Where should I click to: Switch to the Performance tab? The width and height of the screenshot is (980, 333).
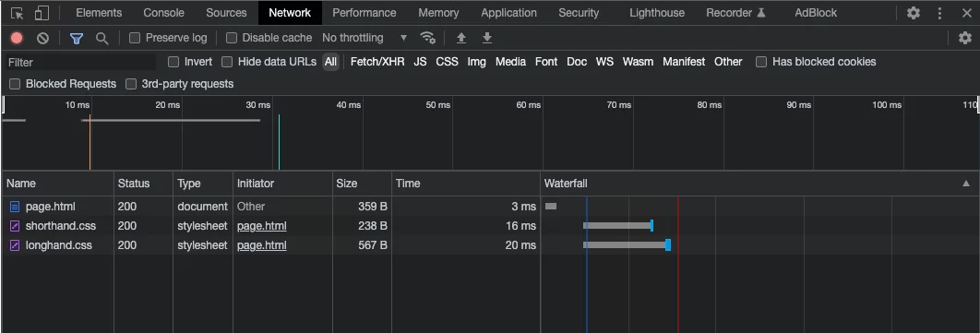(365, 13)
